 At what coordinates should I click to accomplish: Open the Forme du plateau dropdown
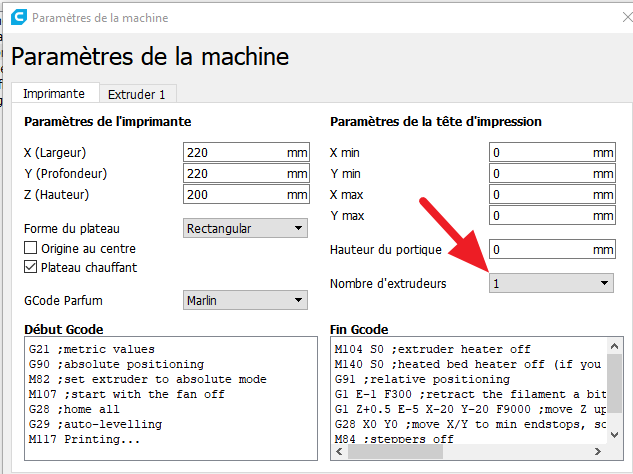246,228
